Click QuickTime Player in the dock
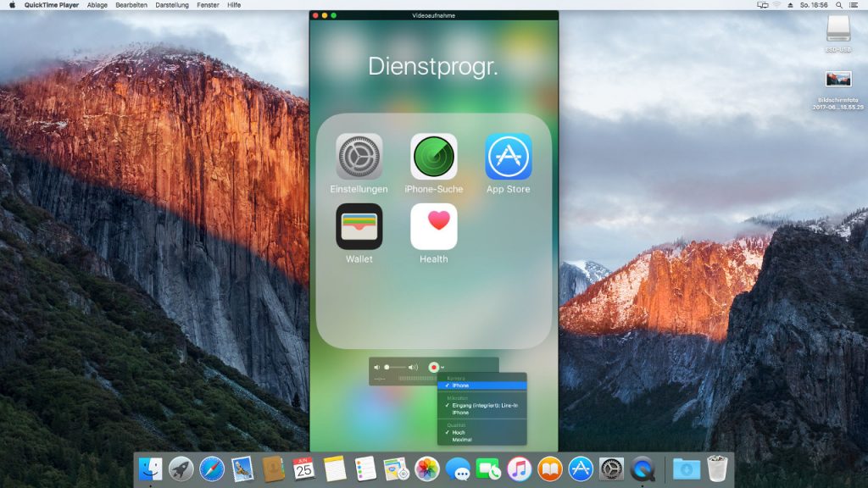Screen dimensions: 868x488 643,469
